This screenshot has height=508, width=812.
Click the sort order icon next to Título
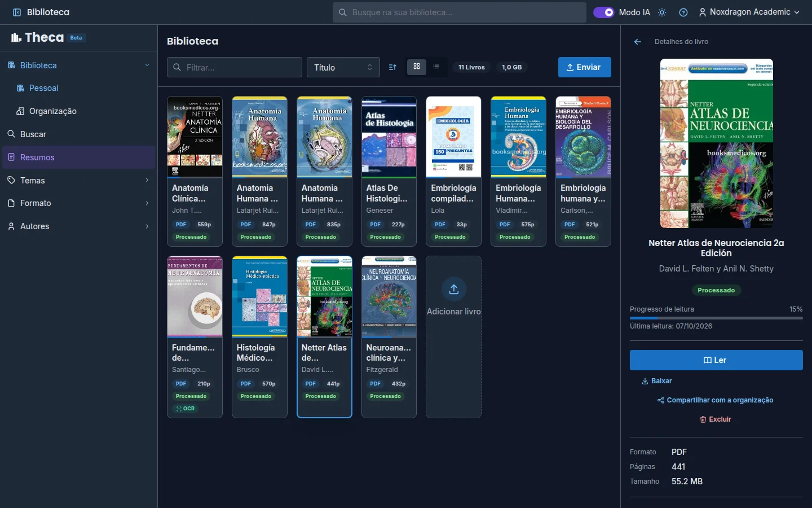tap(392, 67)
